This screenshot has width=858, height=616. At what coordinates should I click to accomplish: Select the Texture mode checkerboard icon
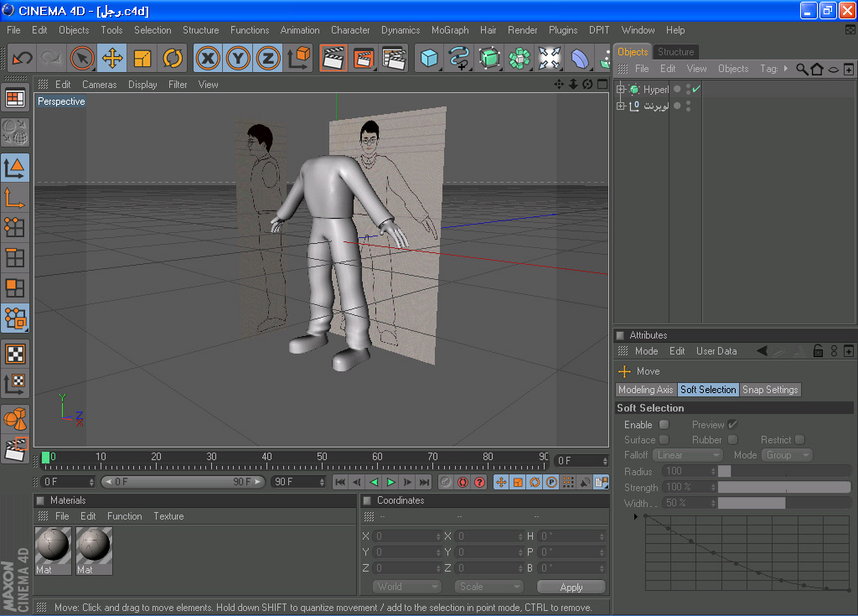(x=15, y=354)
